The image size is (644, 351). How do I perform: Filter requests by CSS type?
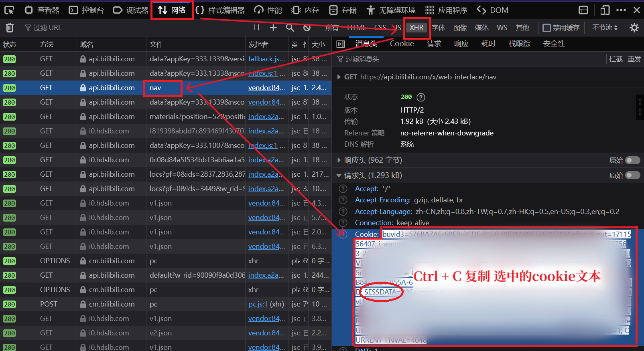(380, 28)
